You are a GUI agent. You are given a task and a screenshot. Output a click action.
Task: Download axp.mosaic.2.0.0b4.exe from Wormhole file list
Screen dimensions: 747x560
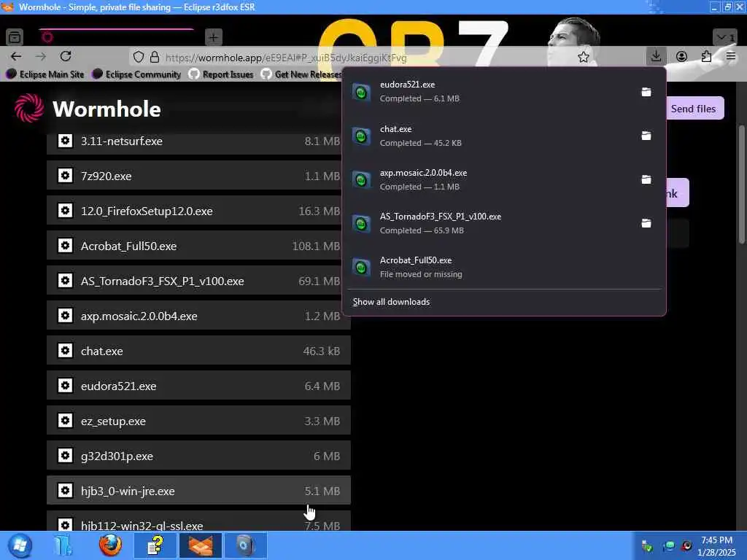pos(198,316)
